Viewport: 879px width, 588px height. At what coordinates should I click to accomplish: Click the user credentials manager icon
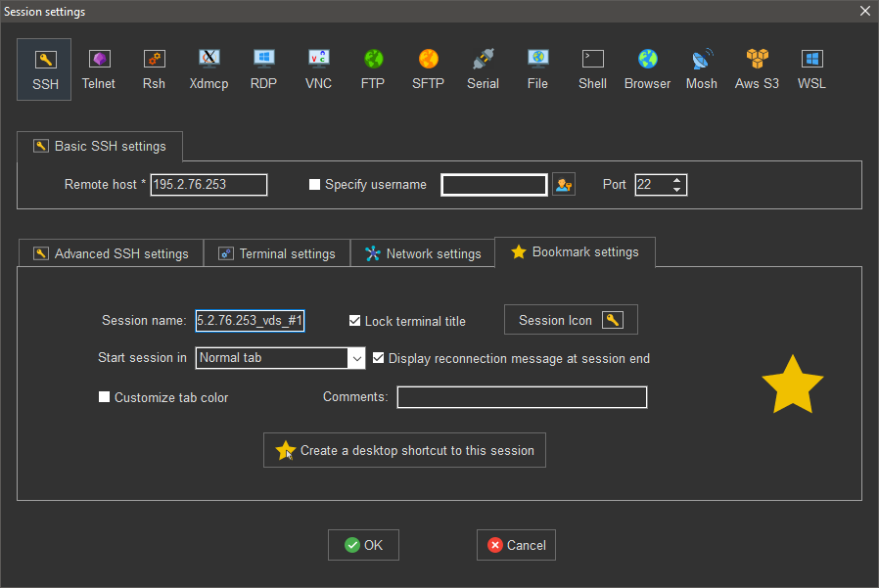point(563,185)
